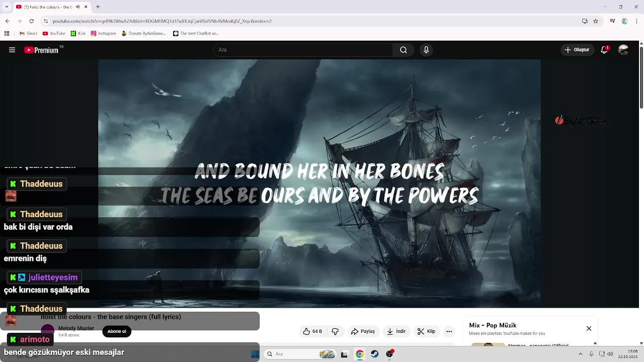This screenshot has width=644, height=362.
Task: Open the Chrome profile avatar
Action: click(624, 21)
